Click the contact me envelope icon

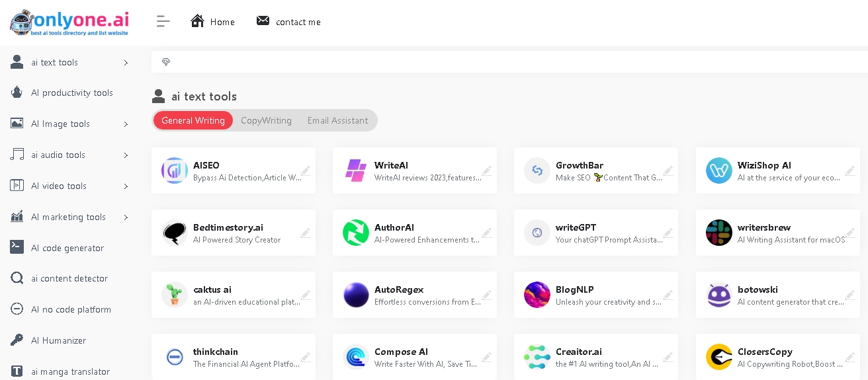click(263, 21)
